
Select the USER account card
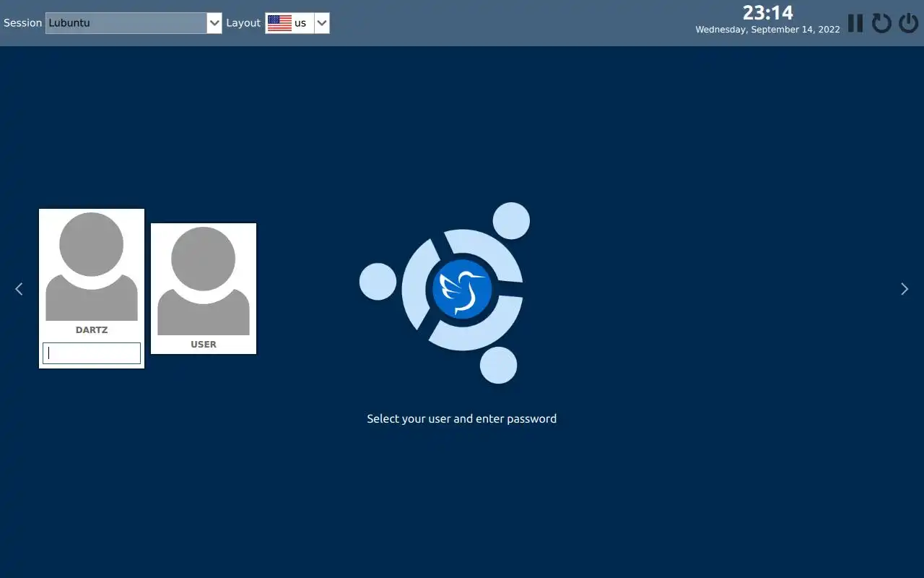click(204, 288)
